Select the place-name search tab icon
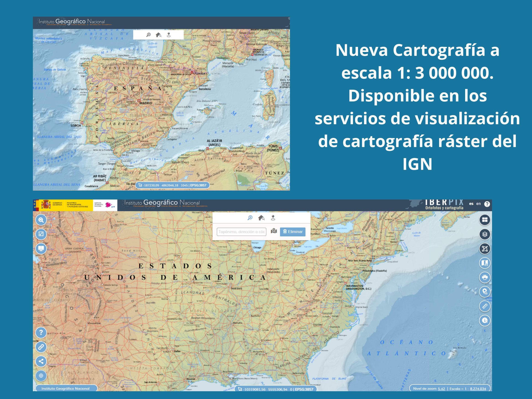This screenshot has width=532, height=399. (250, 218)
